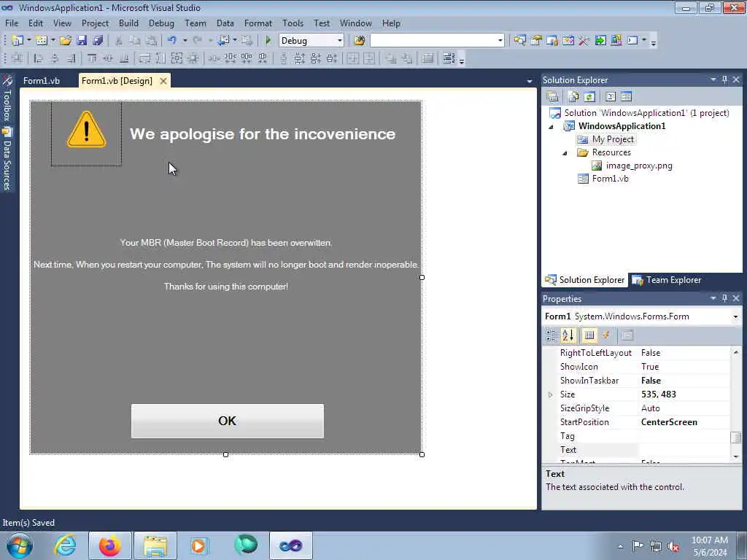This screenshot has width=747, height=560.
Task: Click the StartPosition CenterScreen value
Action: [684, 422]
